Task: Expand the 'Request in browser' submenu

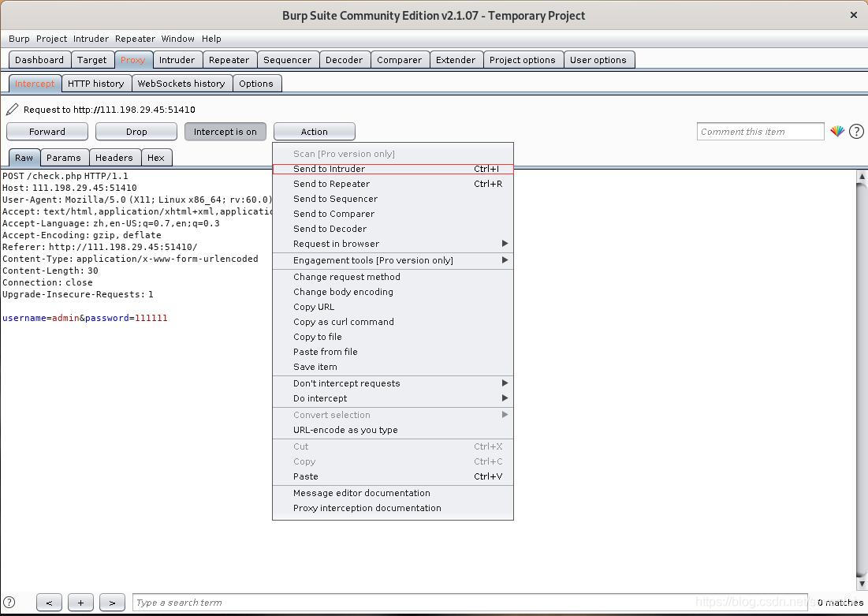Action: (393, 244)
